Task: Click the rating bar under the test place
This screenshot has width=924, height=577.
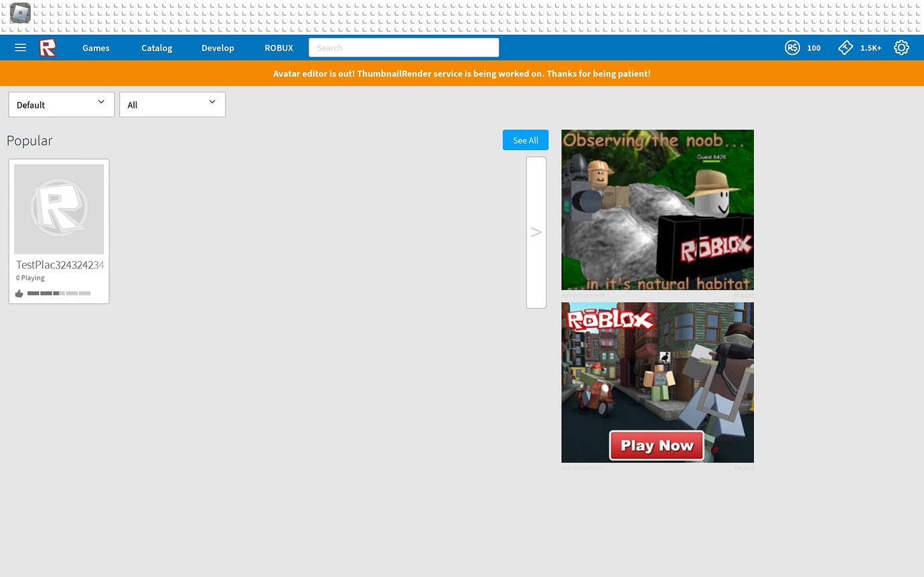Action: tap(59, 293)
